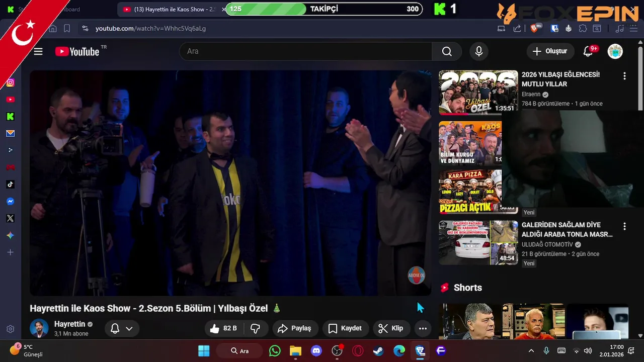
Task: Add a new sidebar shortcut with plus
Action: 10,252
